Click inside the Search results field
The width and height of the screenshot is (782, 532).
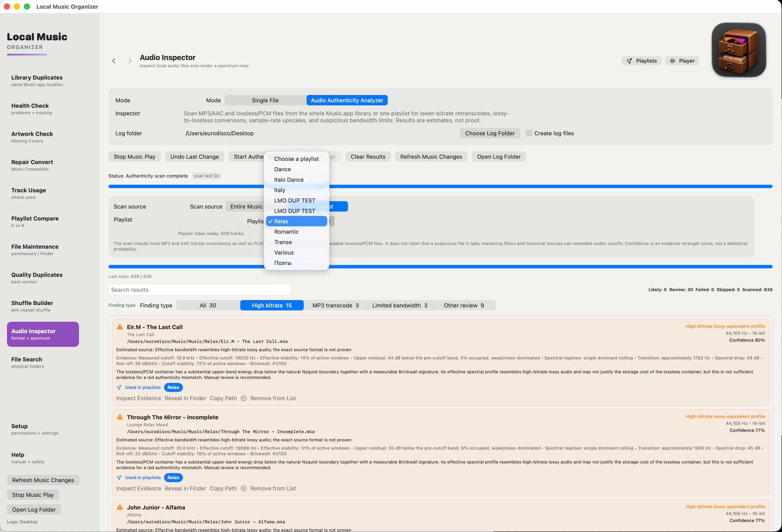coord(200,290)
